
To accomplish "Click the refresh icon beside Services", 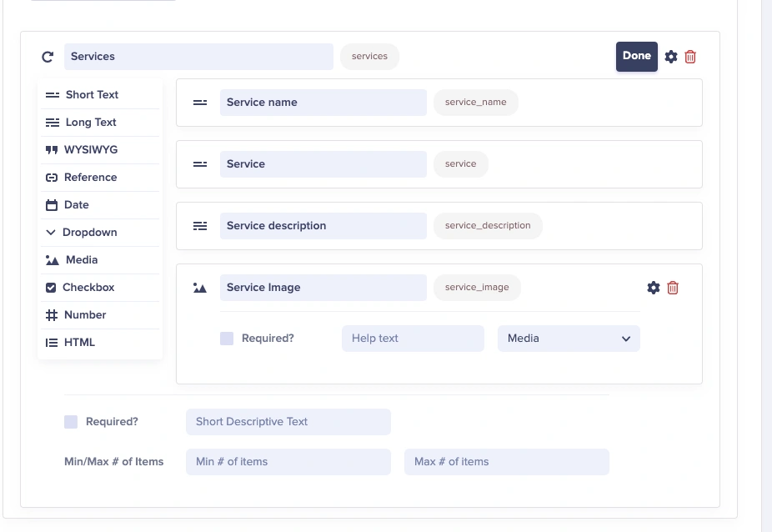I will coord(48,57).
